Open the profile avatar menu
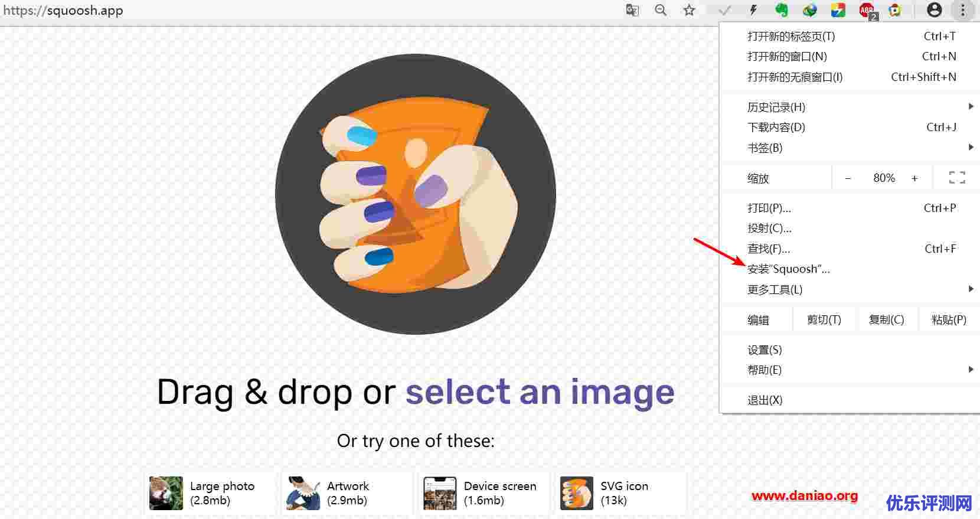980x519 pixels. [x=934, y=10]
